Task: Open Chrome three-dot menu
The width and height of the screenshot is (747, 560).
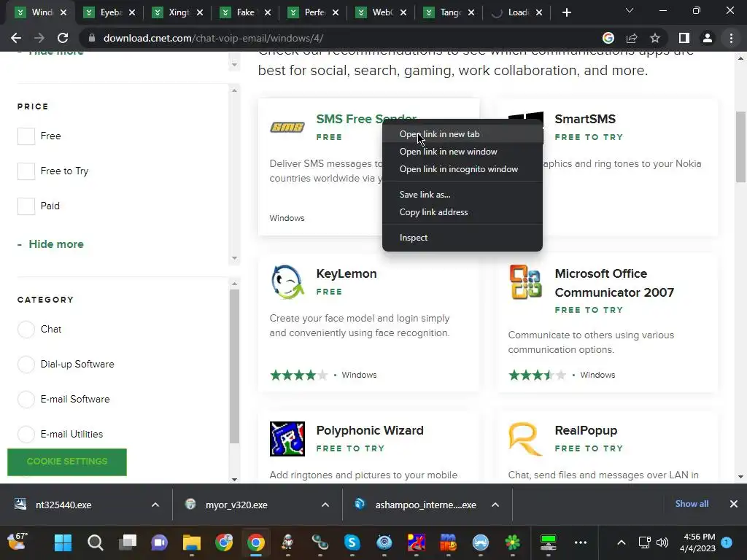Action: coord(731,38)
